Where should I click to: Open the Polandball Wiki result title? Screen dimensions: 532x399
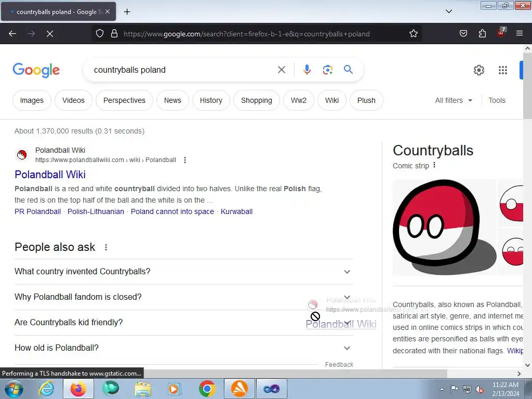pos(50,175)
